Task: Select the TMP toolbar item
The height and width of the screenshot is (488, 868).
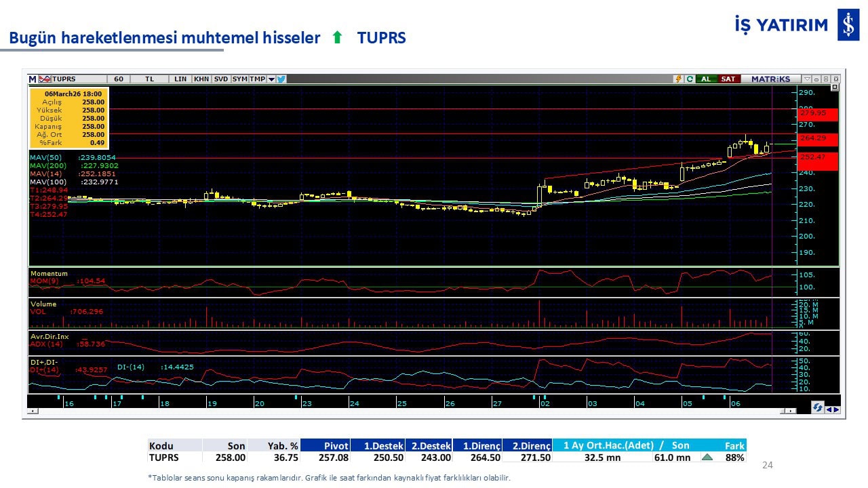Action: point(257,79)
